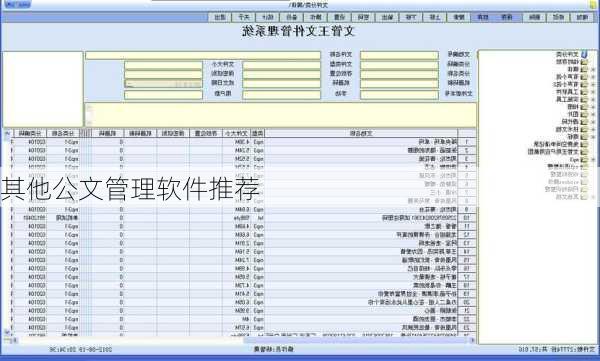Click the 图片 folder icon
This screenshot has height=361, width=600.
[584, 114]
